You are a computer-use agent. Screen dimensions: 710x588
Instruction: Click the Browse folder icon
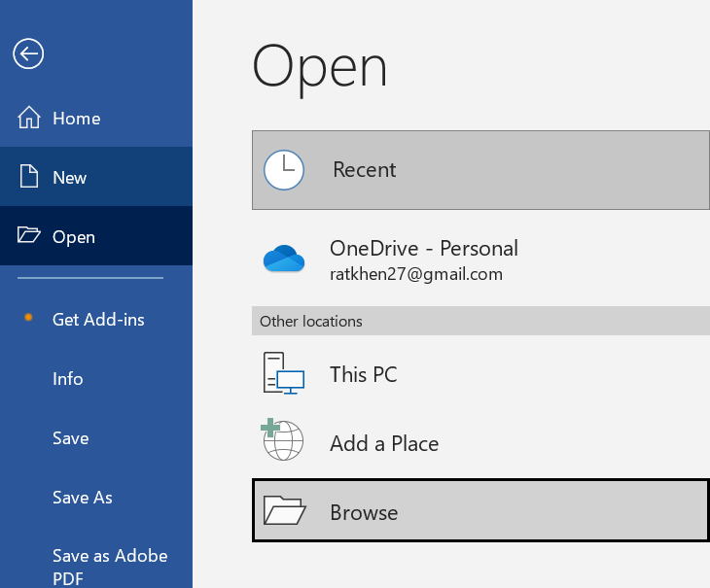[284, 512]
